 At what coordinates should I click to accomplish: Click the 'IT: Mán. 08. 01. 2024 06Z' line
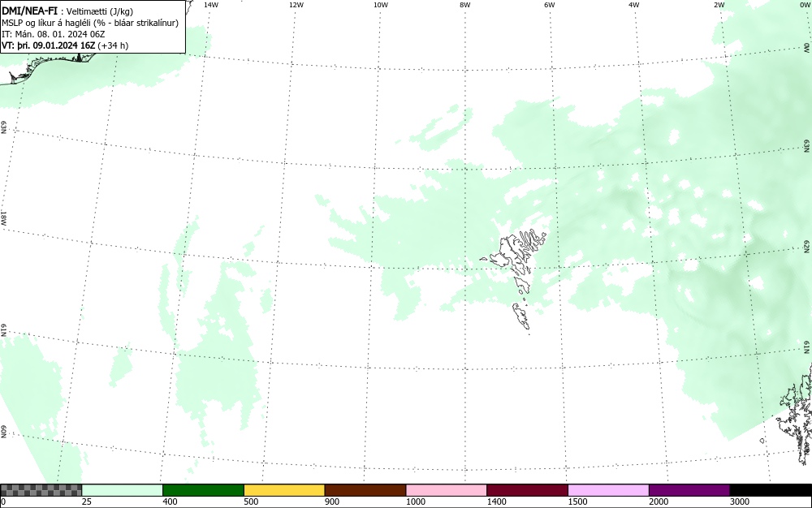tap(54, 34)
